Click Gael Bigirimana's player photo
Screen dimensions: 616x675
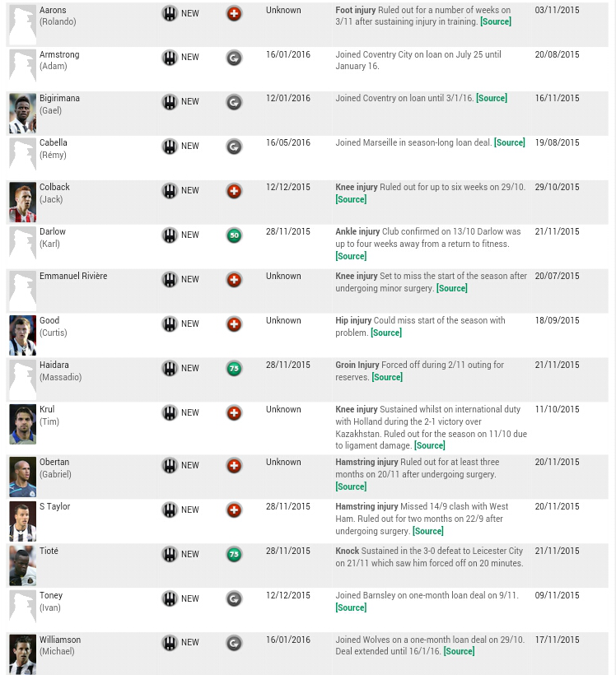(x=22, y=114)
